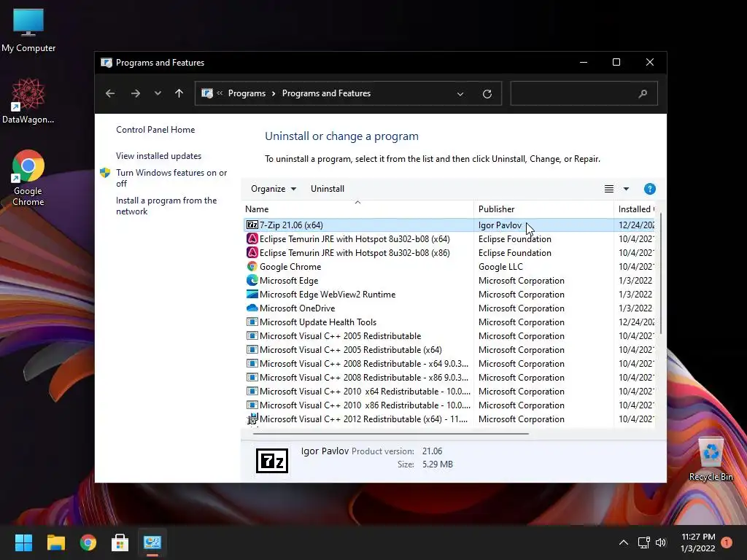Show hidden tray icons chevron

click(623, 542)
